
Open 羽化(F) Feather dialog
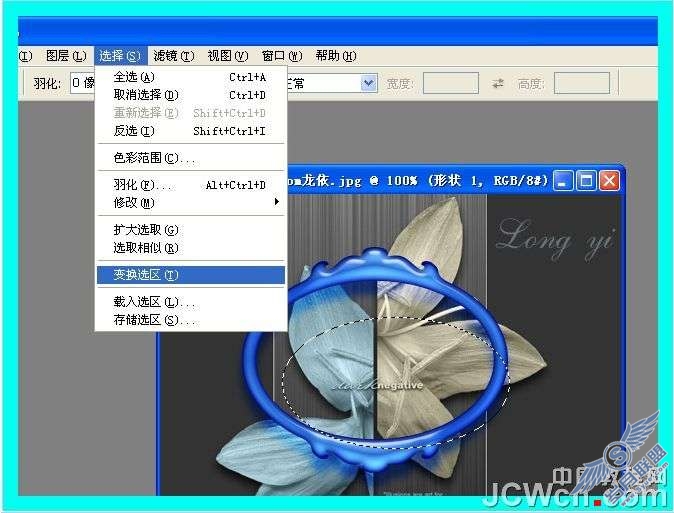[x=190, y=185]
